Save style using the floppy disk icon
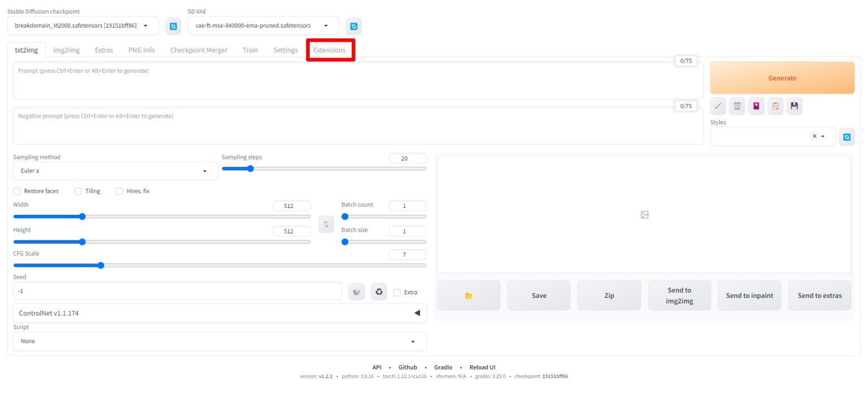The image size is (868, 420). [795, 106]
